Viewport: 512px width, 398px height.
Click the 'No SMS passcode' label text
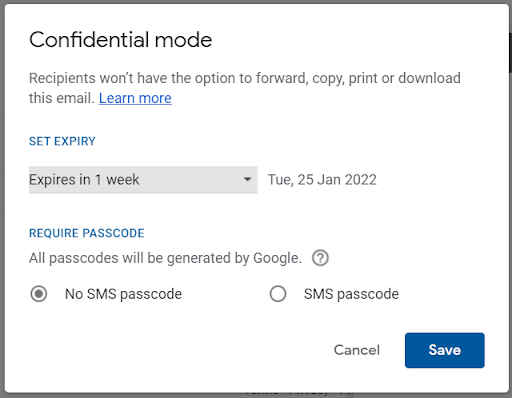[123, 294]
